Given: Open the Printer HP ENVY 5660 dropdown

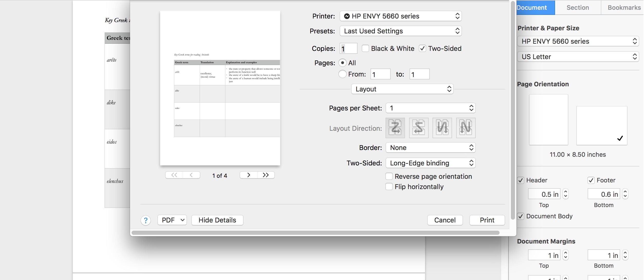Looking at the screenshot, I should (400, 16).
